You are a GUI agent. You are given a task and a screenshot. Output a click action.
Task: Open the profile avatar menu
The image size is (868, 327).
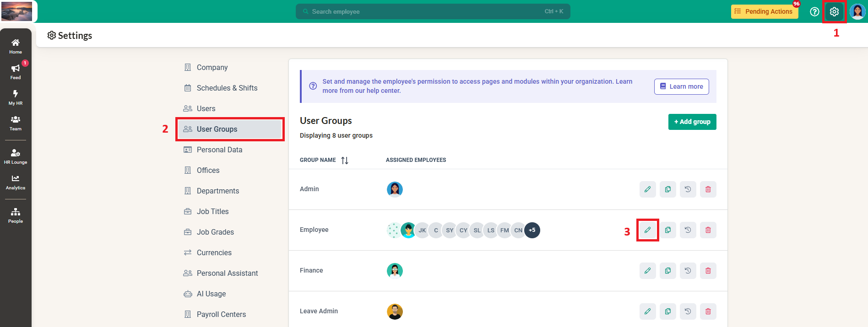tap(857, 12)
